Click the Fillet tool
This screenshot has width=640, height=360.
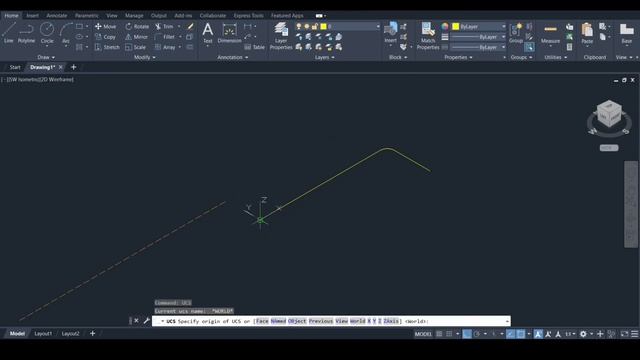tap(165, 37)
